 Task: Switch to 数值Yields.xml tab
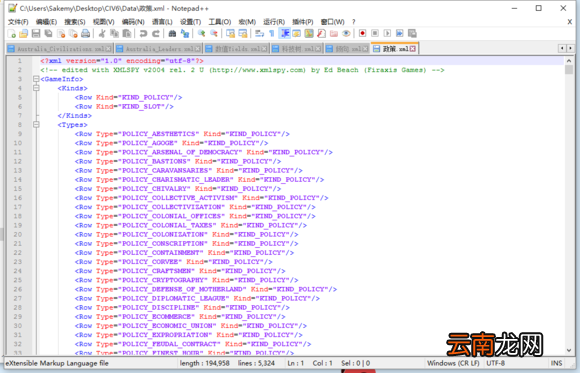pos(236,49)
